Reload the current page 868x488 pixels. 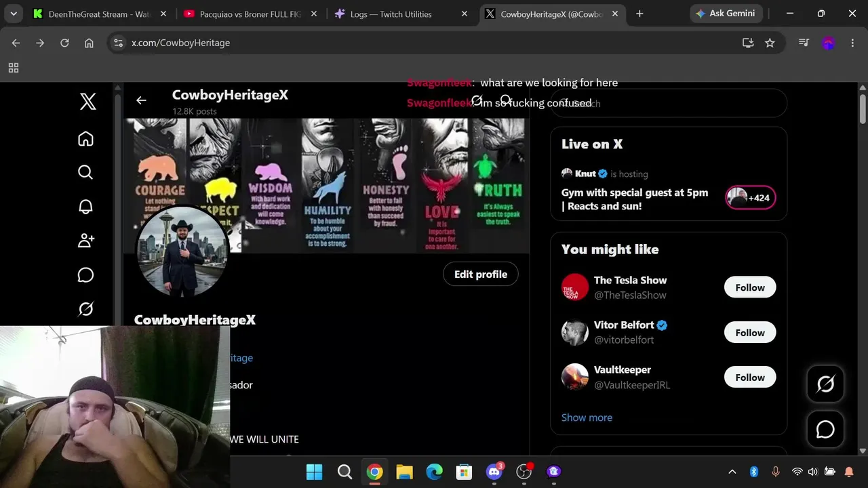pos(64,43)
